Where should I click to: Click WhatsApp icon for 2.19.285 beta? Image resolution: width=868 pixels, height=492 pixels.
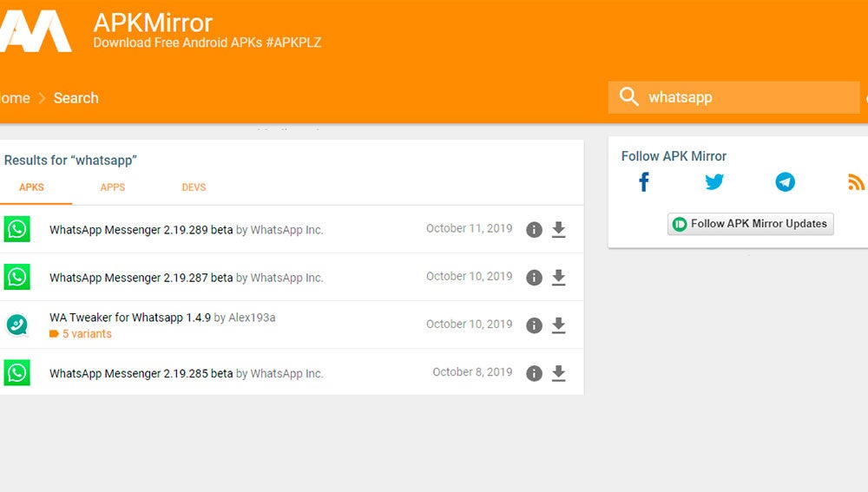pyautogui.click(x=17, y=373)
